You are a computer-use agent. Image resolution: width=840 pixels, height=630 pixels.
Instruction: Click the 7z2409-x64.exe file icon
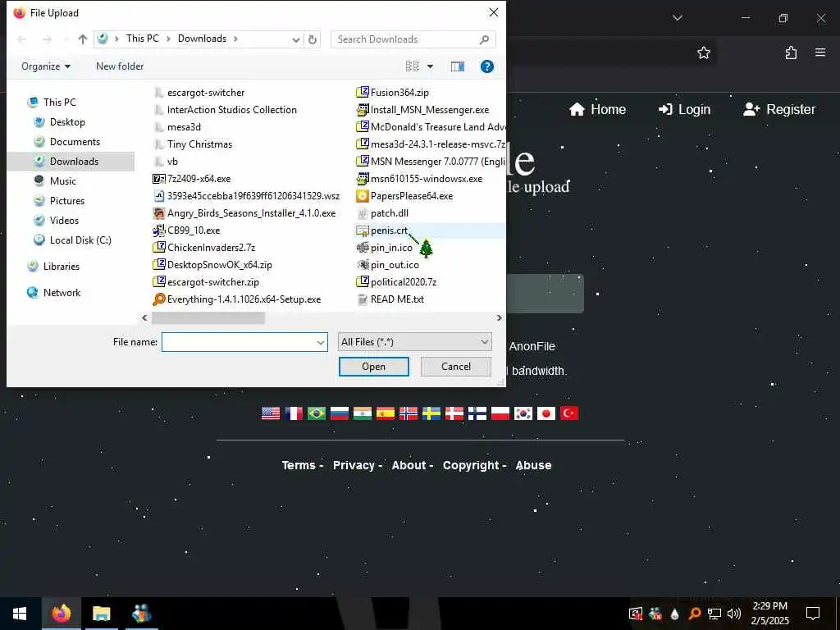[x=159, y=179]
